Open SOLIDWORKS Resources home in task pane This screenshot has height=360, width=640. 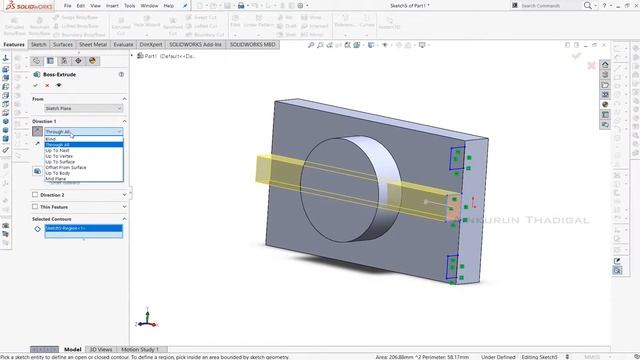click(x=605, y=64)
